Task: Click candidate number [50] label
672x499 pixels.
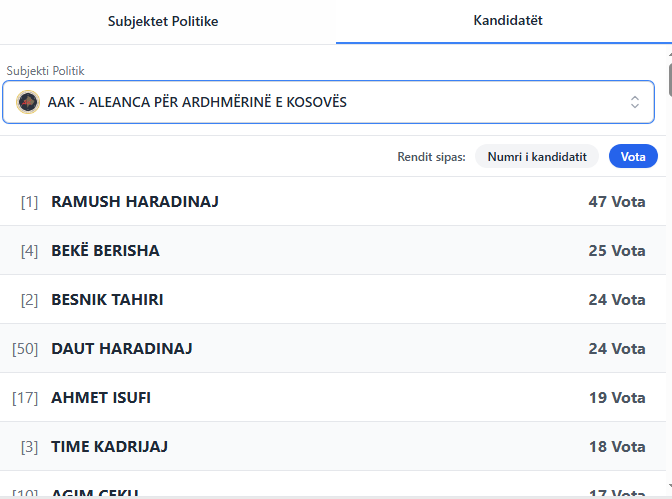Action: (x=25, y=348)
